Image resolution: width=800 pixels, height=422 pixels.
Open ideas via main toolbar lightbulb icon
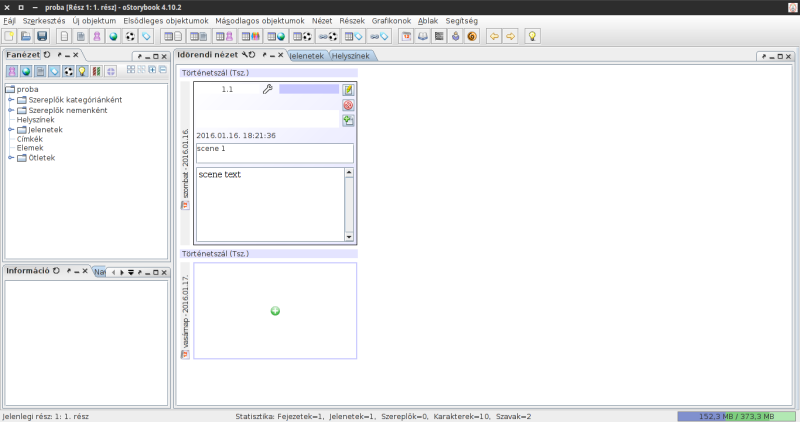pos(532,36)
